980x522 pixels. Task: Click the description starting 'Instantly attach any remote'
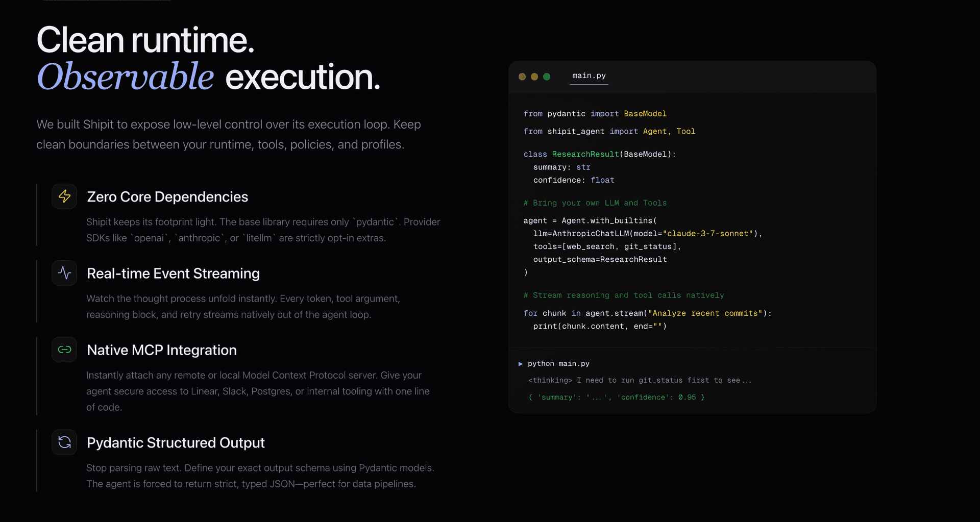[258, 391]
